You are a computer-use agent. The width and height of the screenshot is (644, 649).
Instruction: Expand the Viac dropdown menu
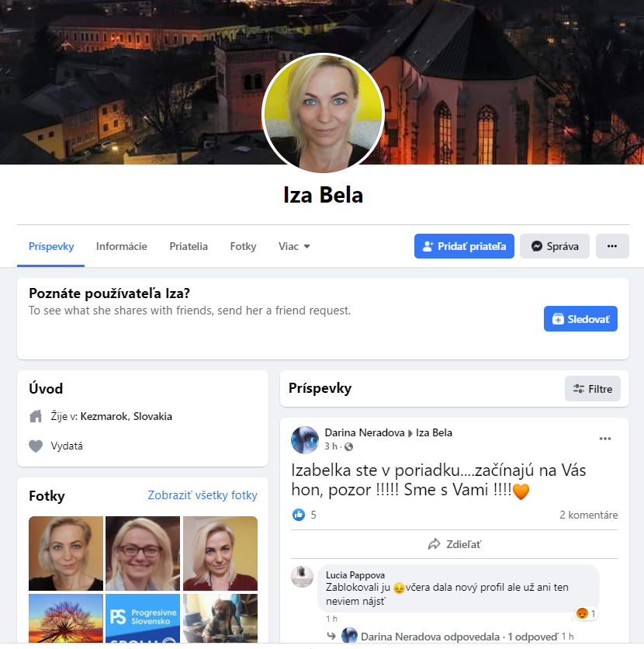pyautogui.click(x=294, y=246)
